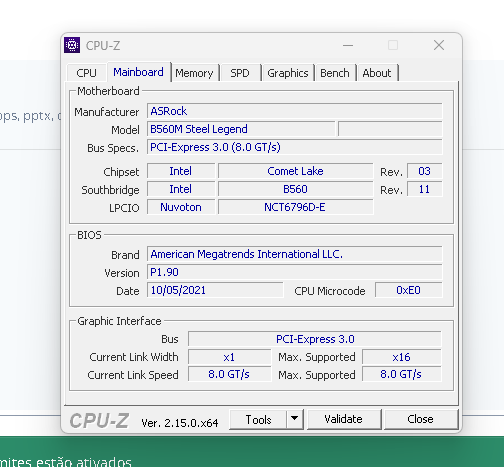Image resolution: width=504 pixels, height=467 pixels.
Task: Switch to the CPU tab
Action: pyautogui.click(x=86, y=73)
